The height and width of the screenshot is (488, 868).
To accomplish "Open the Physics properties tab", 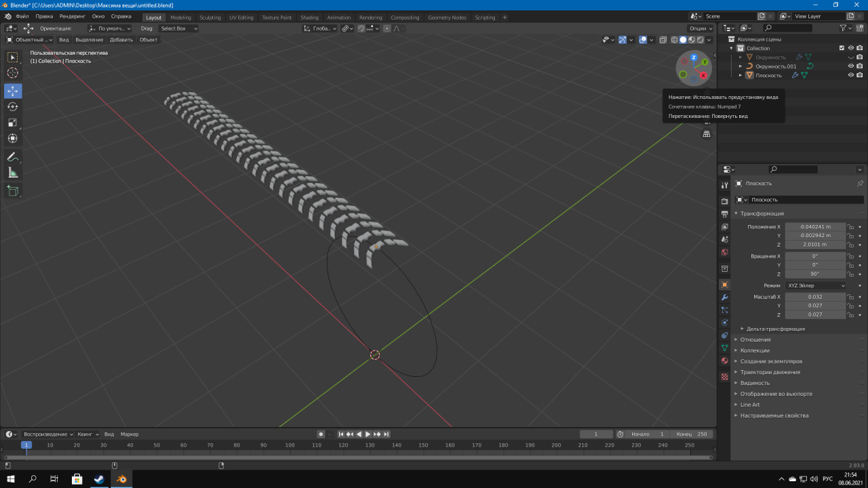I will tap(724, 323).
